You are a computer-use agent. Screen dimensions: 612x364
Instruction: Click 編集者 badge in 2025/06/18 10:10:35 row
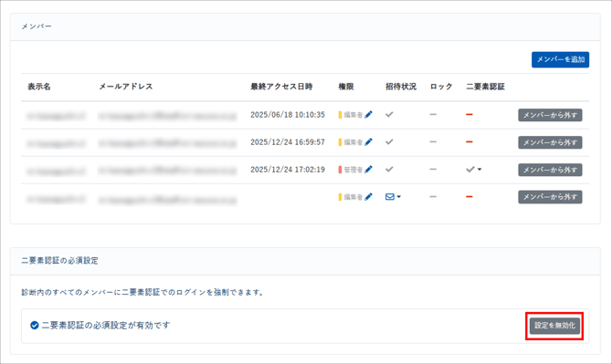(x=351, y=115)
